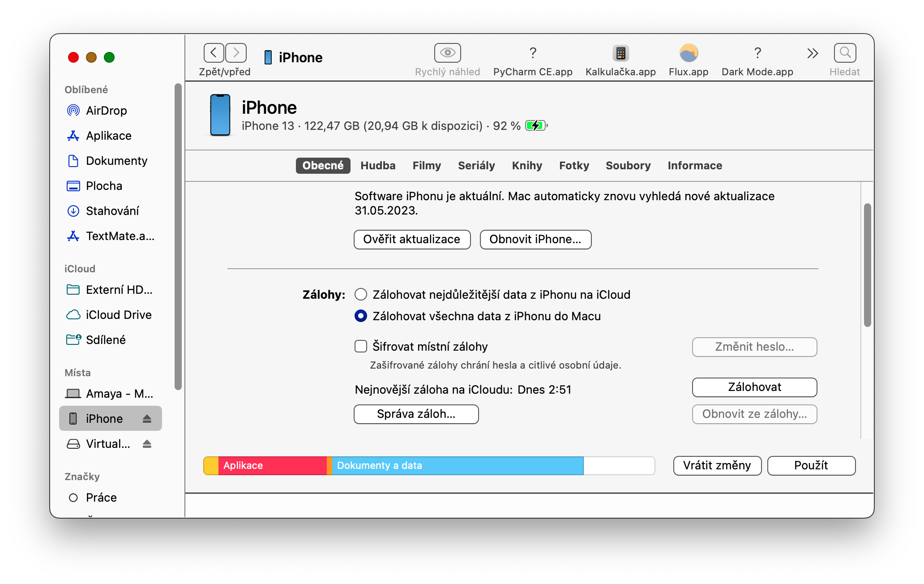Eject the iPhone in sidebar
This screenshot has height=584, width=924.
[147, 419]
